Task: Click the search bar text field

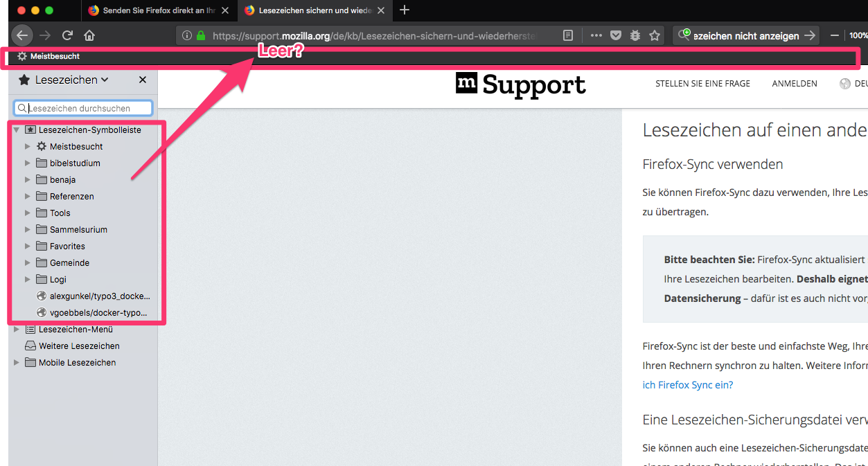Action: [x=745, y=35]
